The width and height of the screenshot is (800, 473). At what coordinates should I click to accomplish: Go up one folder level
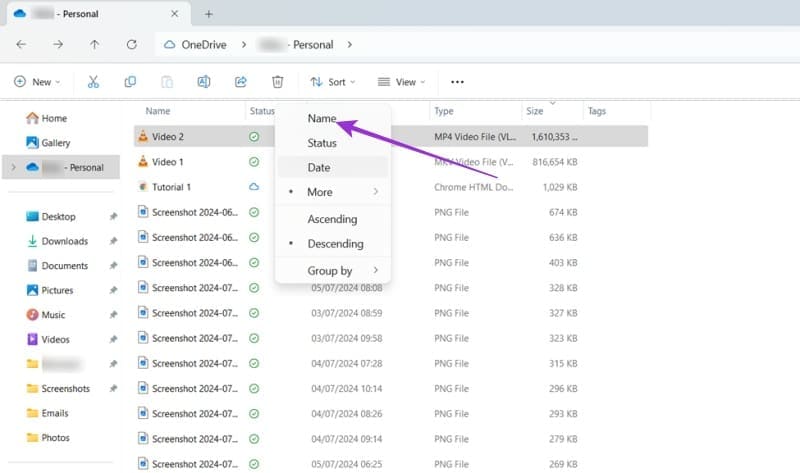(94, 44)
